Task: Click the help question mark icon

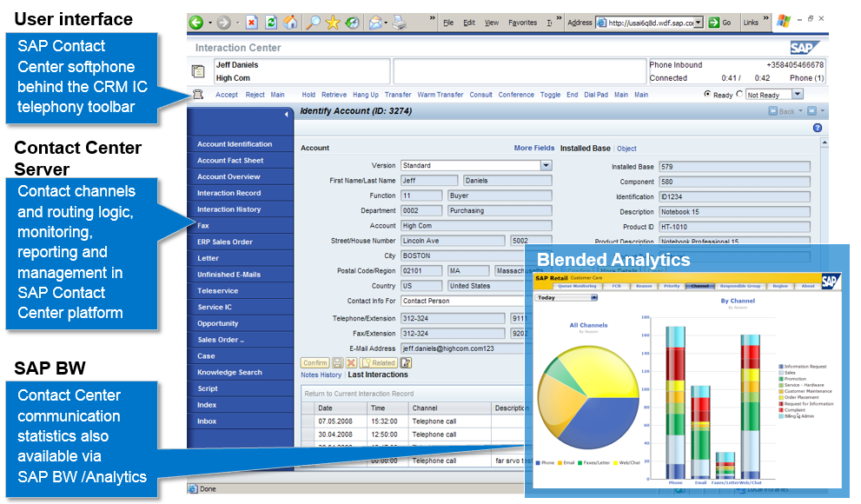Action: [x=817, y=128]
